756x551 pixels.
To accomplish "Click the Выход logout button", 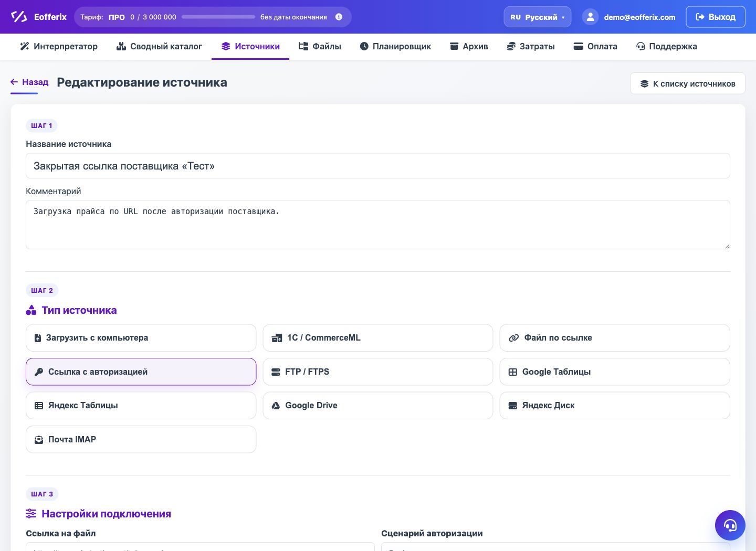I will click(716, 17).
